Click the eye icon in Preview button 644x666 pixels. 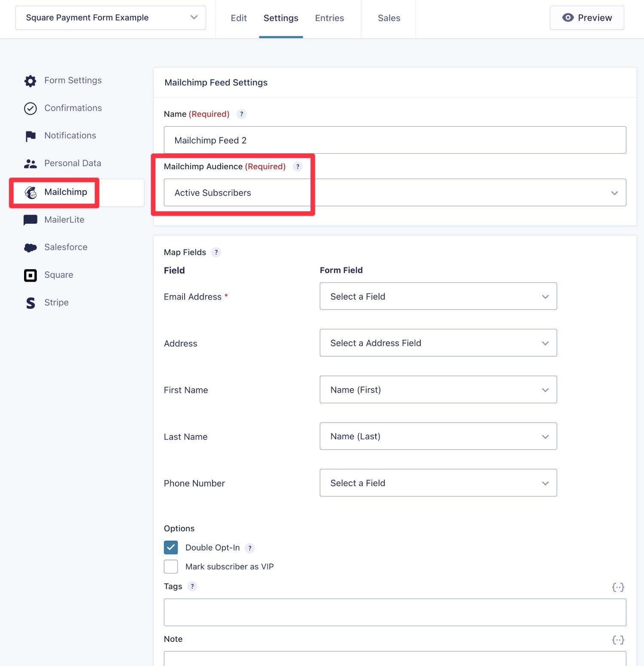pyautogui.click(x=568, y=18)
